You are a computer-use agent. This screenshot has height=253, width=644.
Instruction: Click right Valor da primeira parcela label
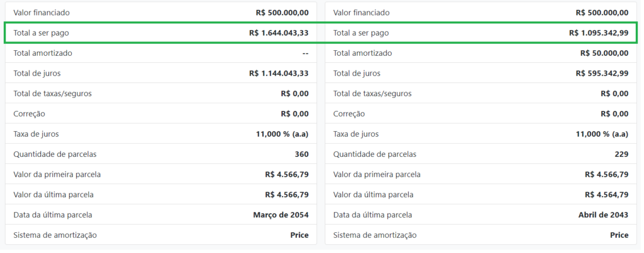point(377,175)
